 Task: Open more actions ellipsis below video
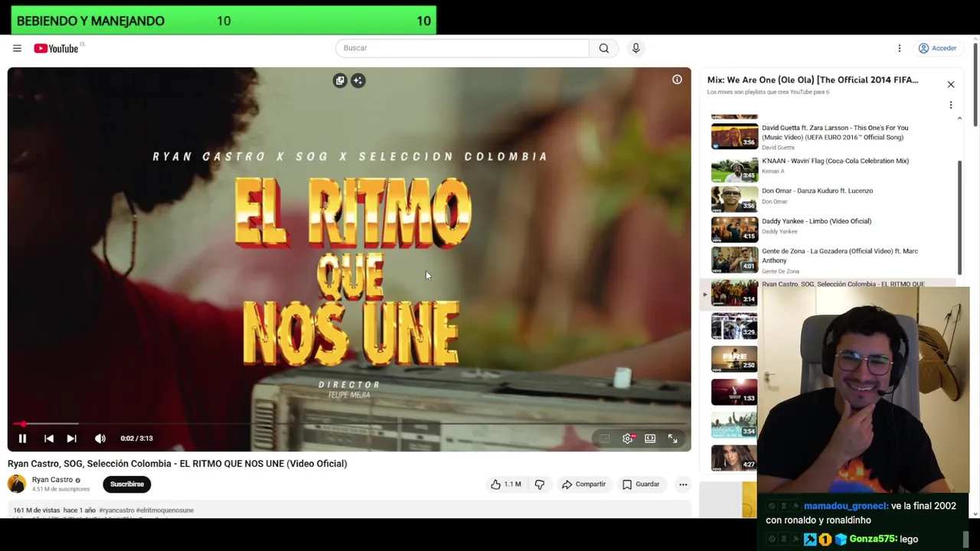pos(683,484)
